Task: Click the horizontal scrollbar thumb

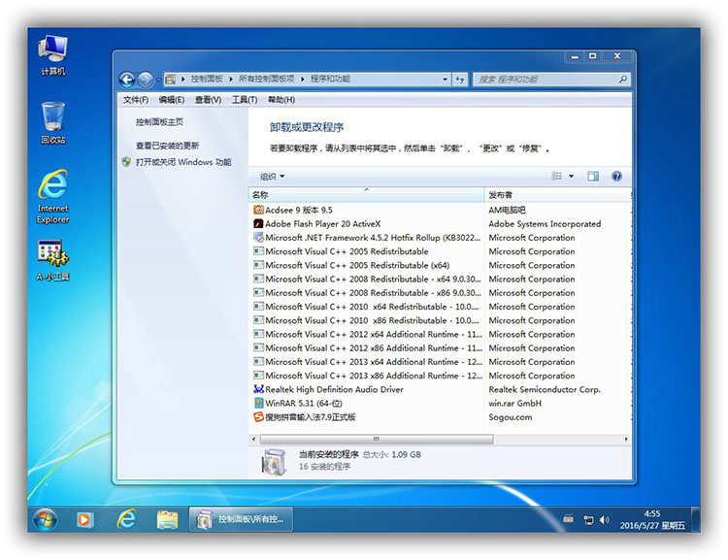Action: pos(377,440)
